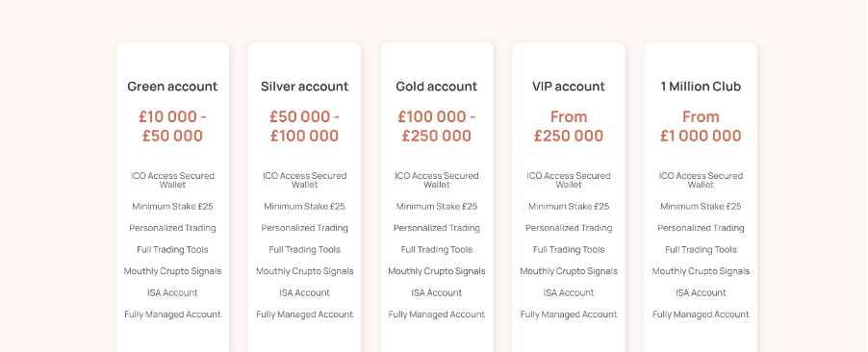Image resolution: width=868 pixels, height=352 pixels.
Task: Select Fully Managed Account in VIP card
Action: [x=569, y=314]
